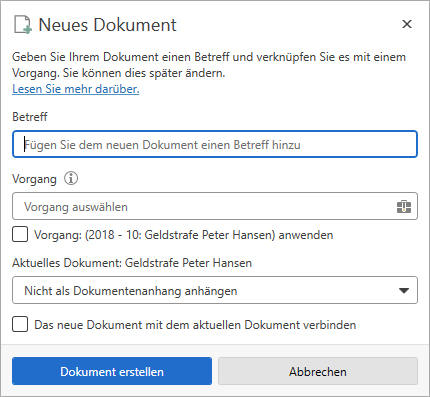Click the new document icon in title
The width and height of the screenshot is (430, 397).
tap(23, 25)
